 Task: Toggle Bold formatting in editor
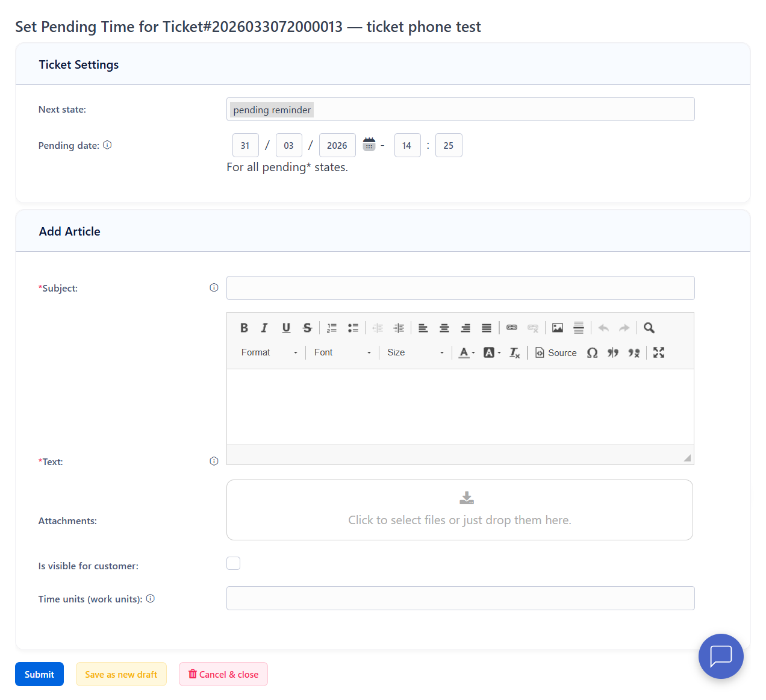pyautogui.click(x=244, y=328)
